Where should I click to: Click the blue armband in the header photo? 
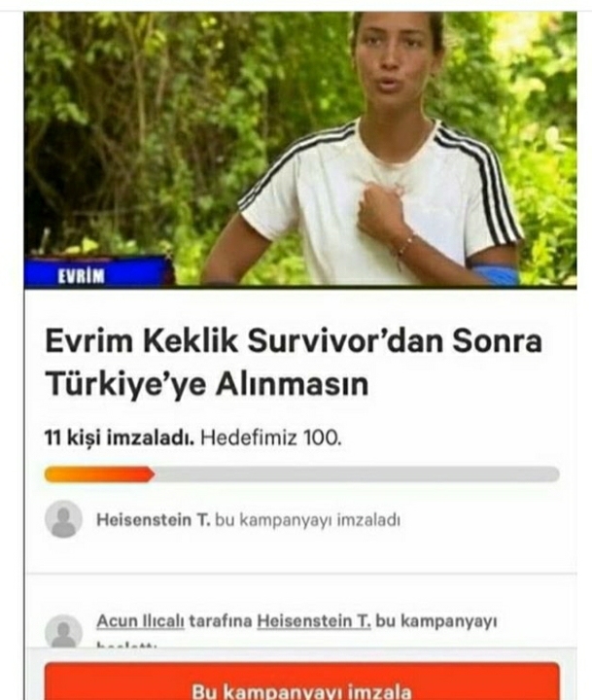pyautogui.click(x=497, y=273)
